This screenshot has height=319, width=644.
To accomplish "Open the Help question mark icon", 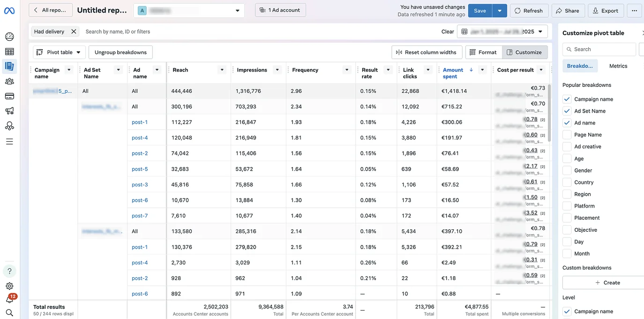I will (x=9, y=271).
